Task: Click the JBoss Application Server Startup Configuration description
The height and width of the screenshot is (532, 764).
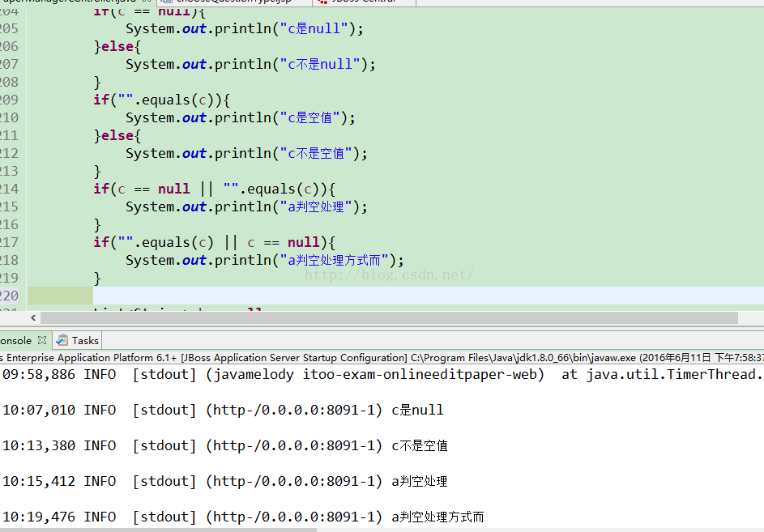Action: (382, 358)
